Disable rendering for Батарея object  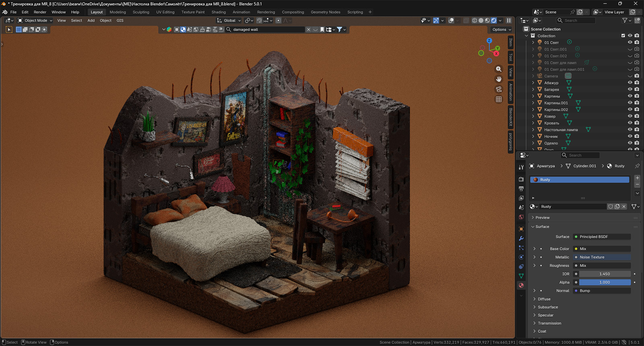pyautogui.click(x=637, y=89)
